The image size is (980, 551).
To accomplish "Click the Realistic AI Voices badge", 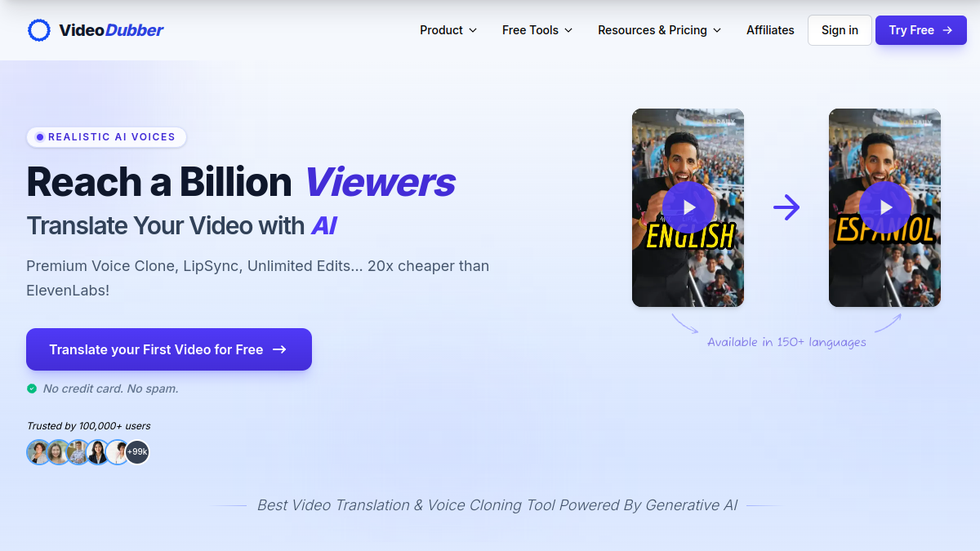I will coord(106,137).
